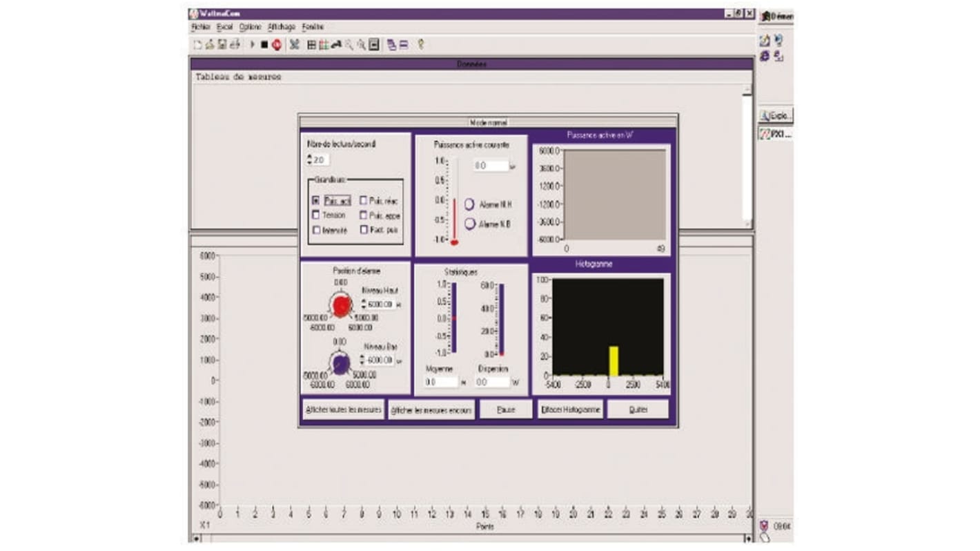Click the Effacer Histogramme button
The height and width of the screenshot is (551, 980).
tap(571, 409)
